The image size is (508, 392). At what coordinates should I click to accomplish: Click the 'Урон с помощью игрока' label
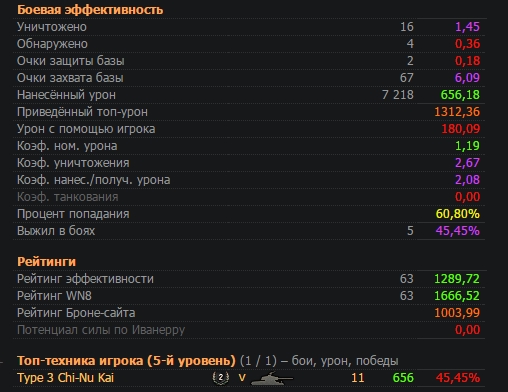pyautogui.click(x=86, y=129)
